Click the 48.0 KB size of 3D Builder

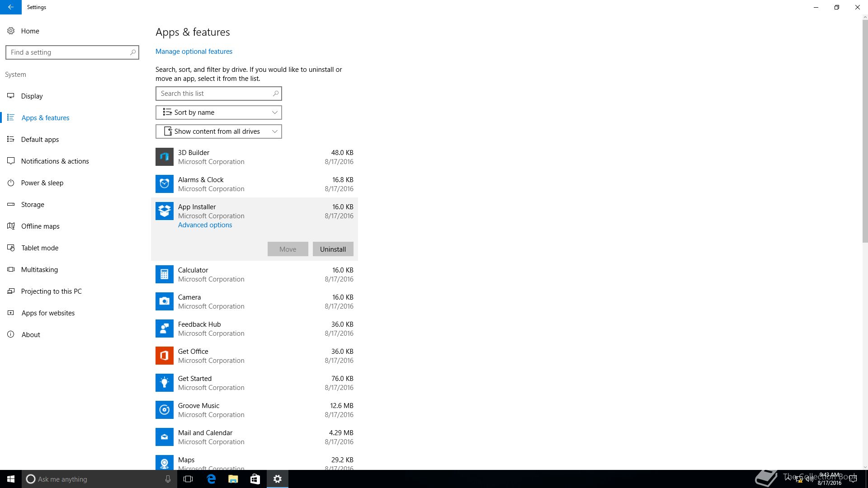342,153
